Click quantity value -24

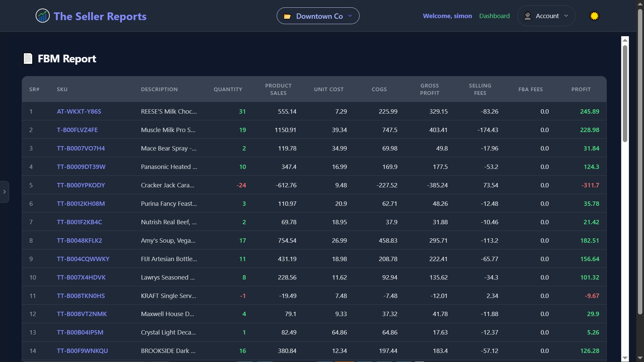click(x=241, y=185)
